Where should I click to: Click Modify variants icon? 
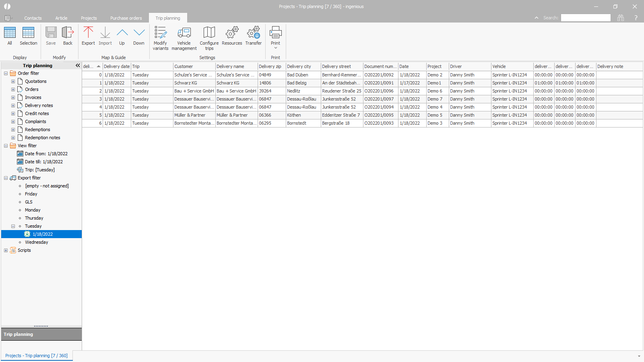click(160, 38)
